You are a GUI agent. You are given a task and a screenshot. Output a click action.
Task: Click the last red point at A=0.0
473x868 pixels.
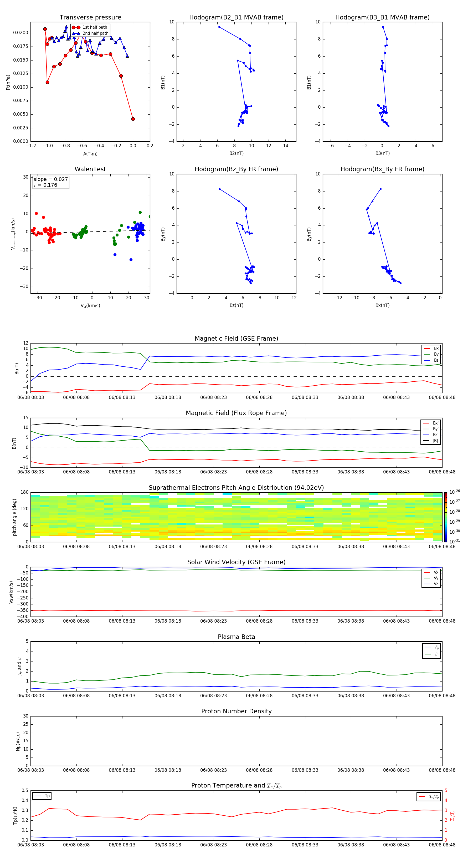coord(133,119)
